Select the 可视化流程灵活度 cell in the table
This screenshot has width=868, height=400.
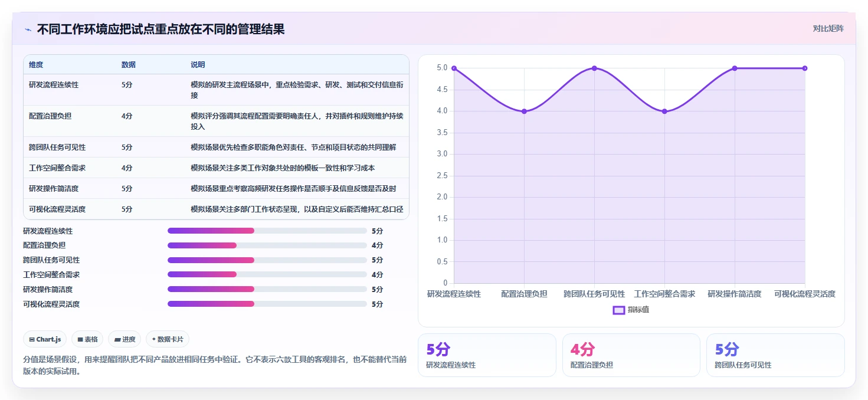click(x=57, y=209)
